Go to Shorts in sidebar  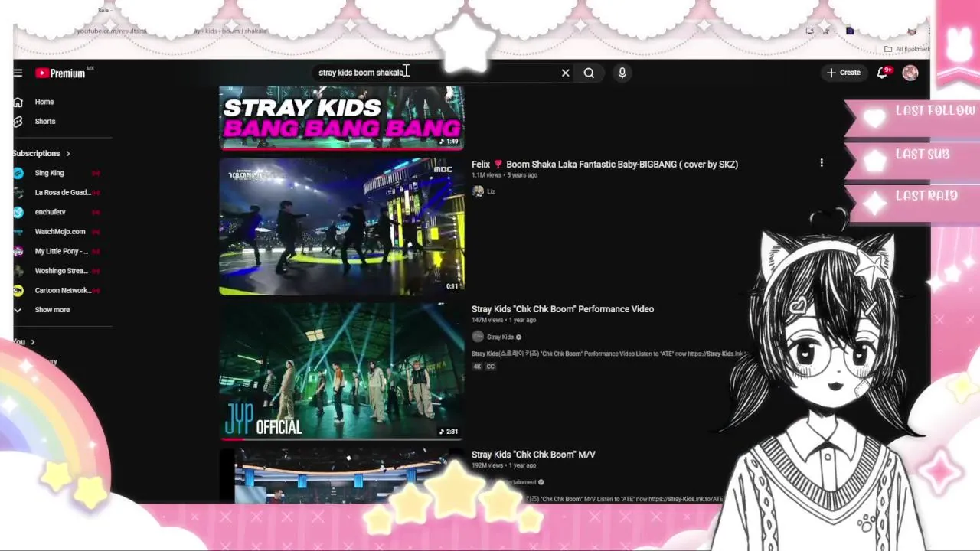(x=44, y=121)
